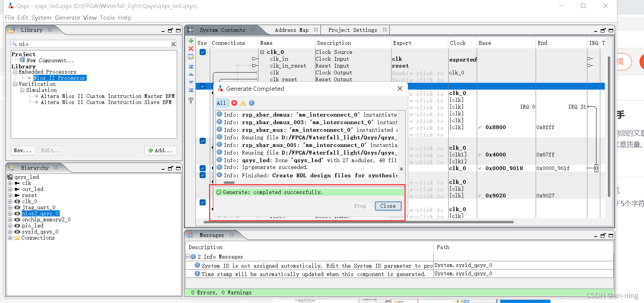Click the Close button in Generate dialog
Viewport: 644px width, 303px height.
click(x=388, y=206)
